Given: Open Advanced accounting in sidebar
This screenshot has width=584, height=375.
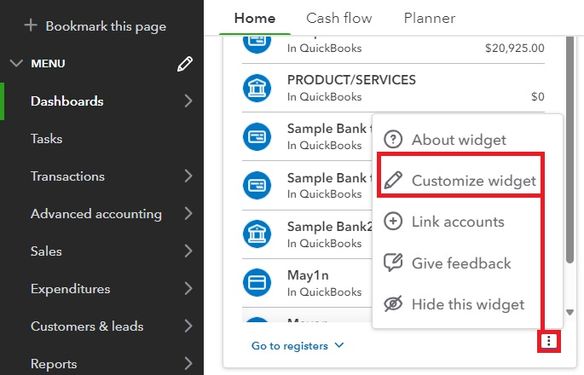Looking at the screenshot, I should [96, 214].
